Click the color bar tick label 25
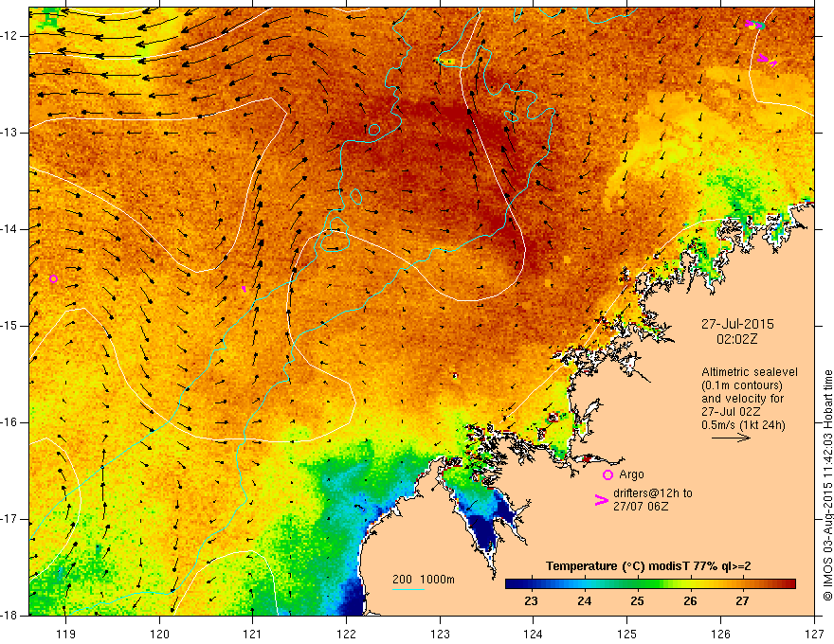834x644 pixels. [x=637, y=601]
